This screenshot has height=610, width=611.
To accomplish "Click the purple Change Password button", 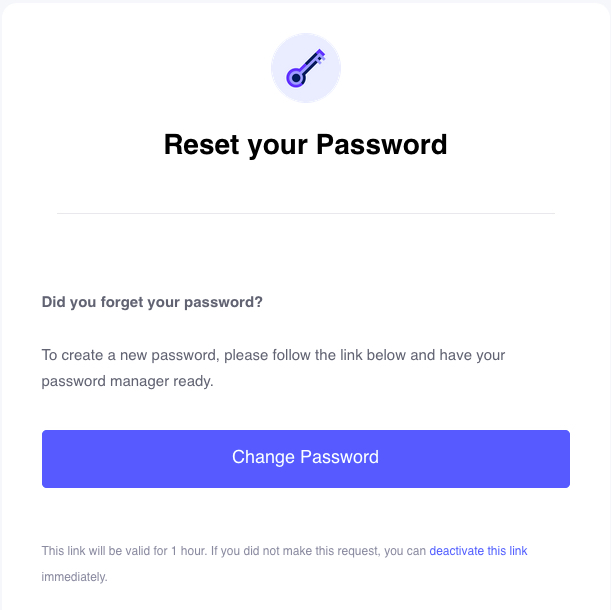I will tap(306, 459).
